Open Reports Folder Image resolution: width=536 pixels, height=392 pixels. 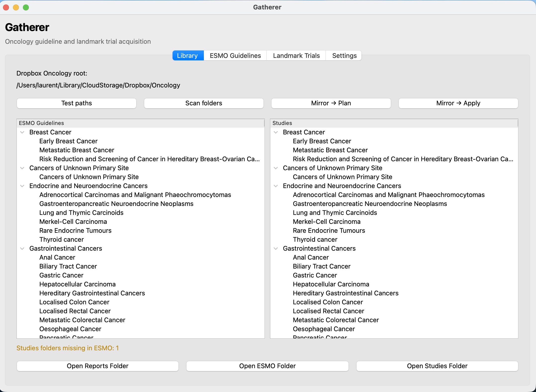click(98, 366)
